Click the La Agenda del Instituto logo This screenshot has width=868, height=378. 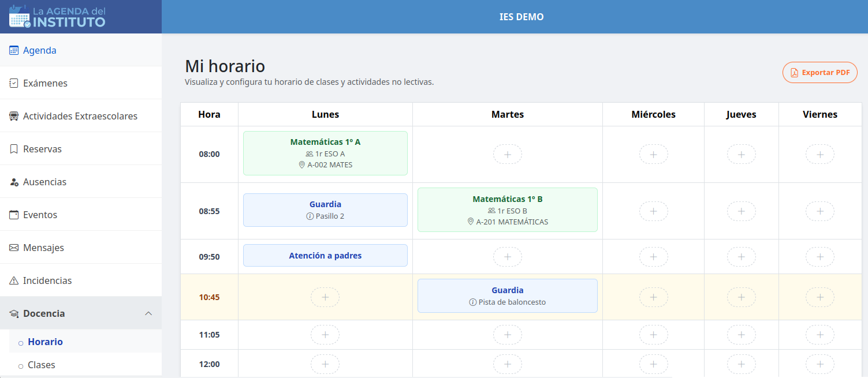(57, 17)
